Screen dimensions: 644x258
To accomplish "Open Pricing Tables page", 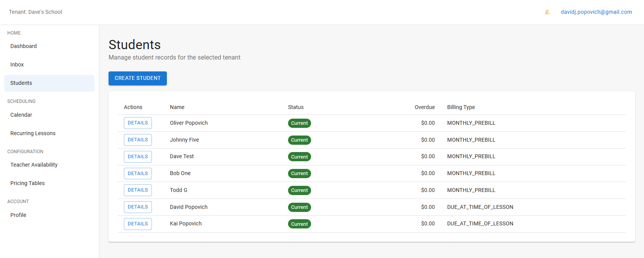I will pos(49,183).
